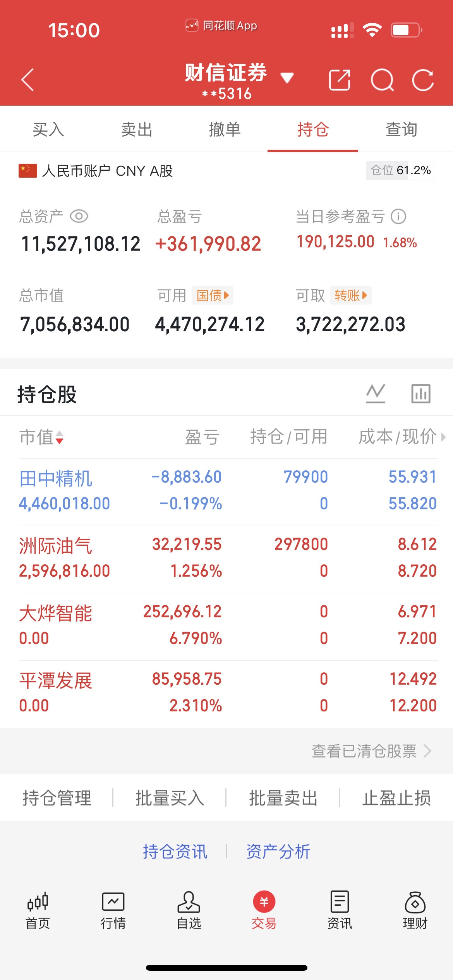This screenshot has width=453, height=980.
Task: Tap 批量买入
Action: pos(170,798)
